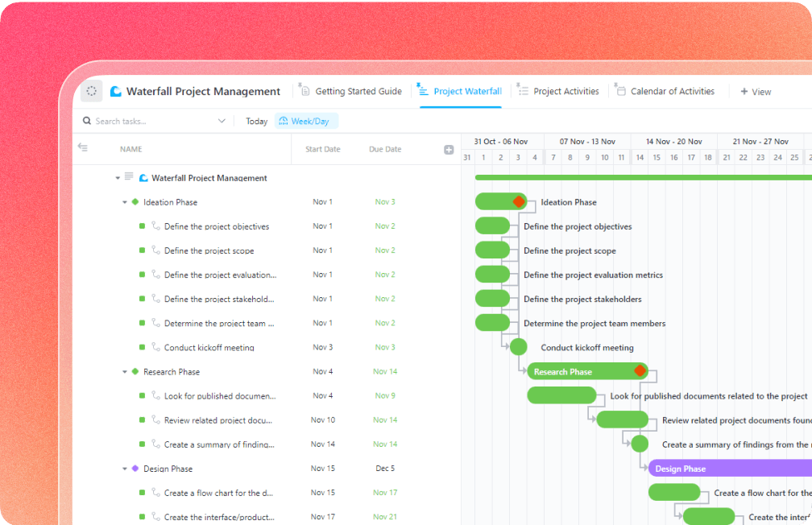Add a column with the plus icon
Image resolution: width=812 pixels, height=525 pixels.
pyautogui.click(x=449, y=150)
